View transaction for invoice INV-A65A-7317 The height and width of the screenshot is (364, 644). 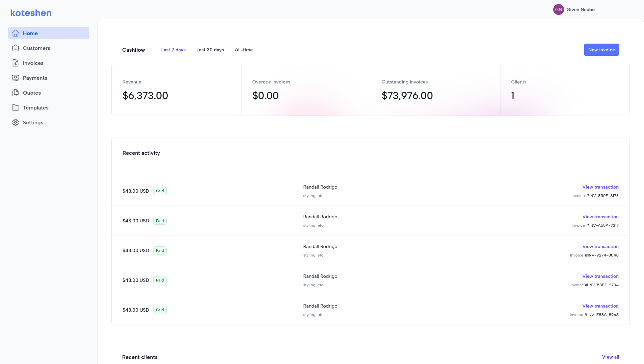coord(600,217)
